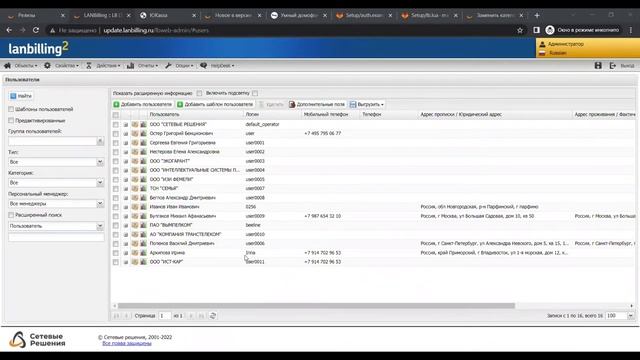Screen dimensions: 640x360
Task: Bookmark page with the star icon
Action: click(x=520, y=30)
